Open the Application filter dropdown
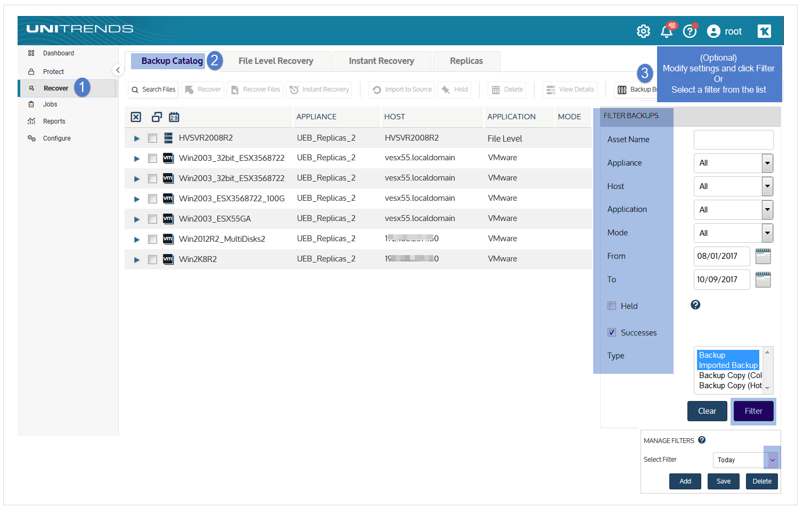The width and height of the screenshot is (812, 516). pos(733,210)
